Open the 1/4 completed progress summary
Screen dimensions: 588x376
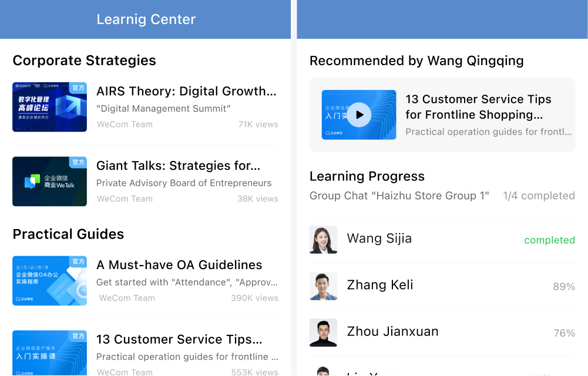(x=539, y=196)
